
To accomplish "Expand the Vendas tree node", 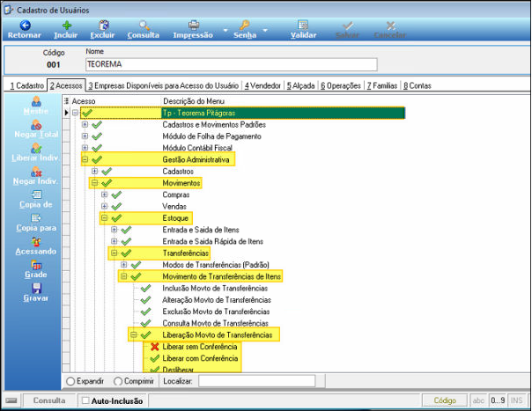I will [105, 206].
